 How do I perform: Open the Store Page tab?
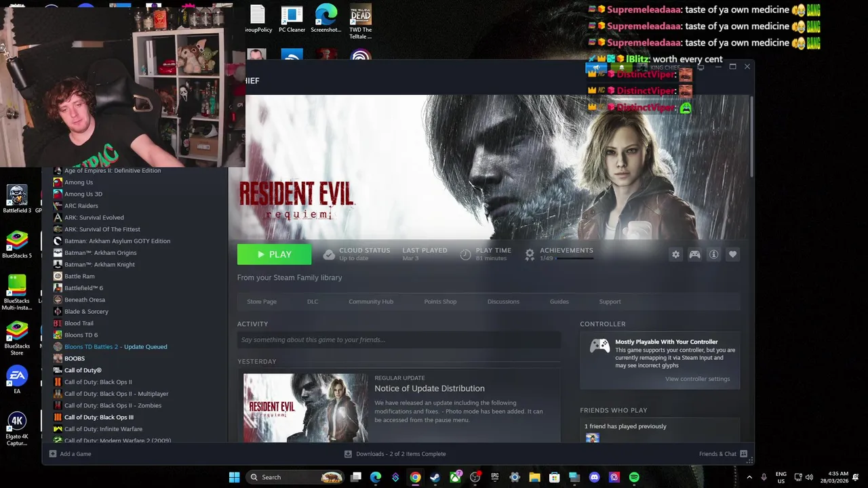(262, 302)
